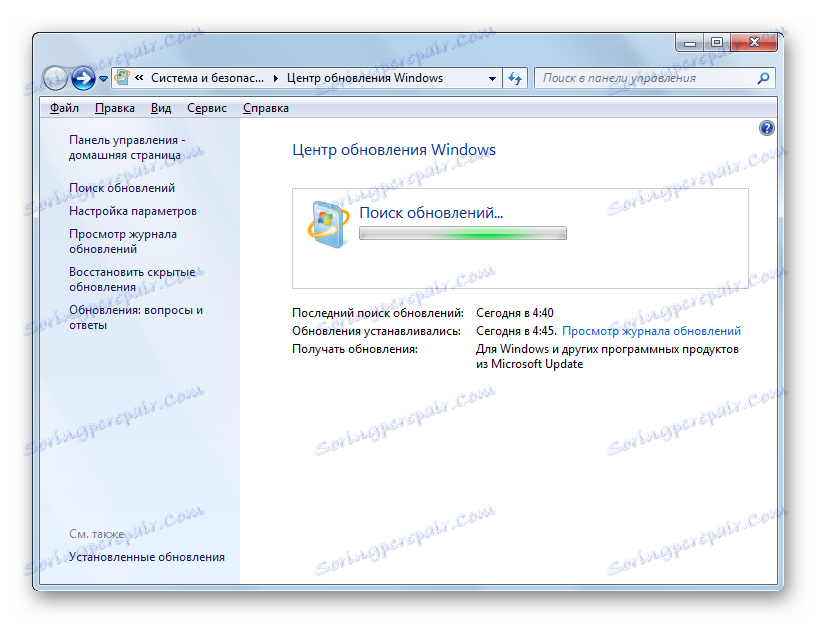Expand the arrow after 'Система и безопас...'

276,78
